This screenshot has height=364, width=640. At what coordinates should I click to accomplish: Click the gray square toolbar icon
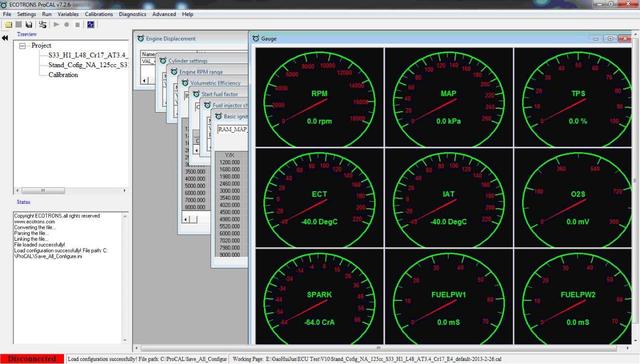(18, 24)
